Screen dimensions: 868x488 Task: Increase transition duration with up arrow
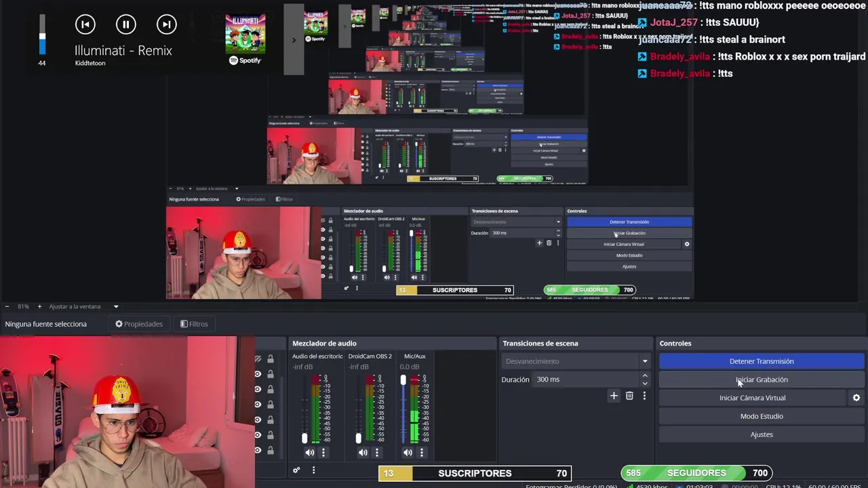pyautogui.click(x=645, y=375)
